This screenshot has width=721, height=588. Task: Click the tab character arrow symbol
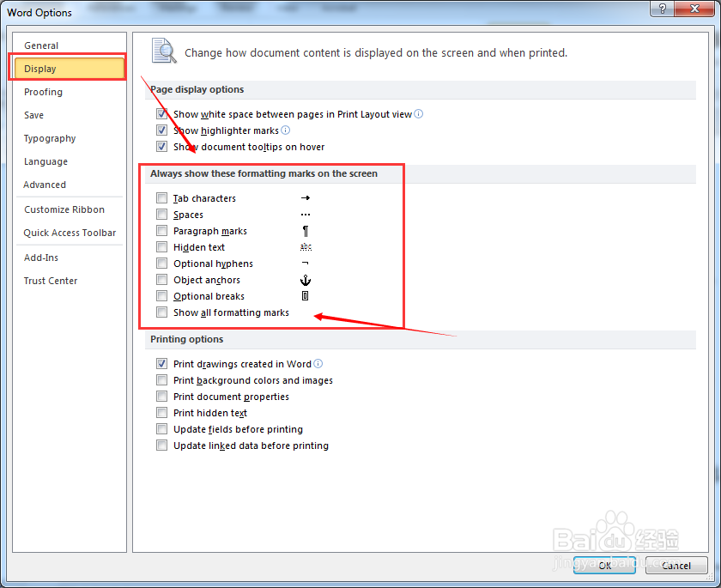click(x=306, y=198)
